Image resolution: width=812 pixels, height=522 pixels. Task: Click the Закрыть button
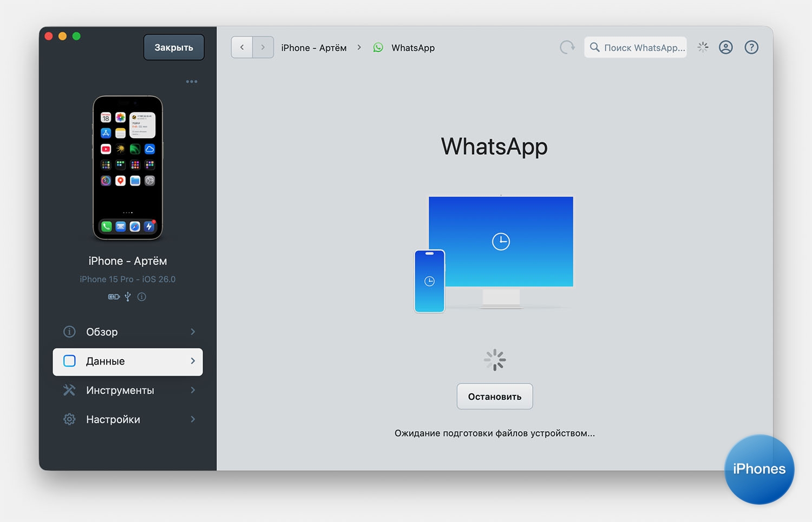point(174,48)
